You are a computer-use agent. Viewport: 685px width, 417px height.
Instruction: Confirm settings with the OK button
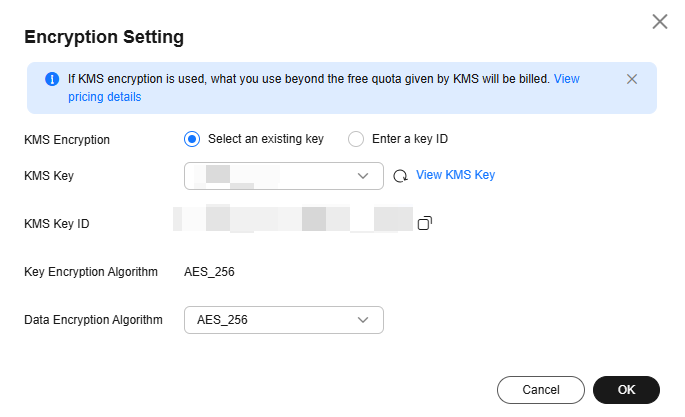pos(626,390)
